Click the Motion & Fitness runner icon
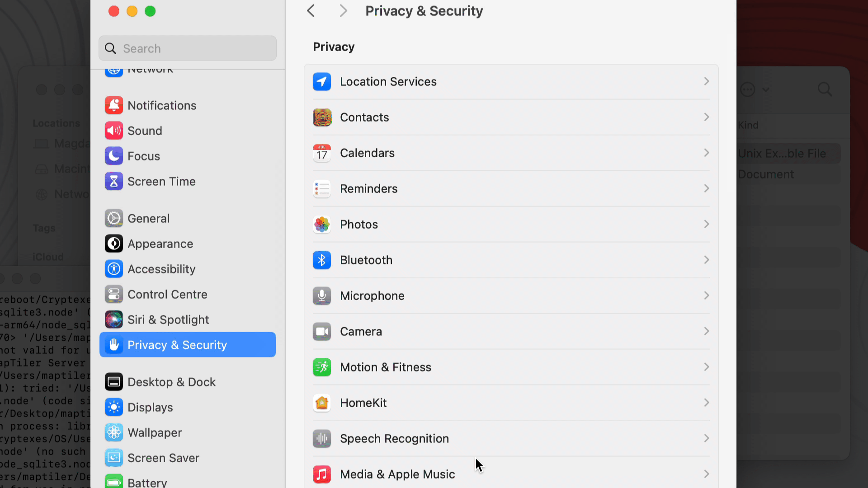 click(x=322, y=367)
